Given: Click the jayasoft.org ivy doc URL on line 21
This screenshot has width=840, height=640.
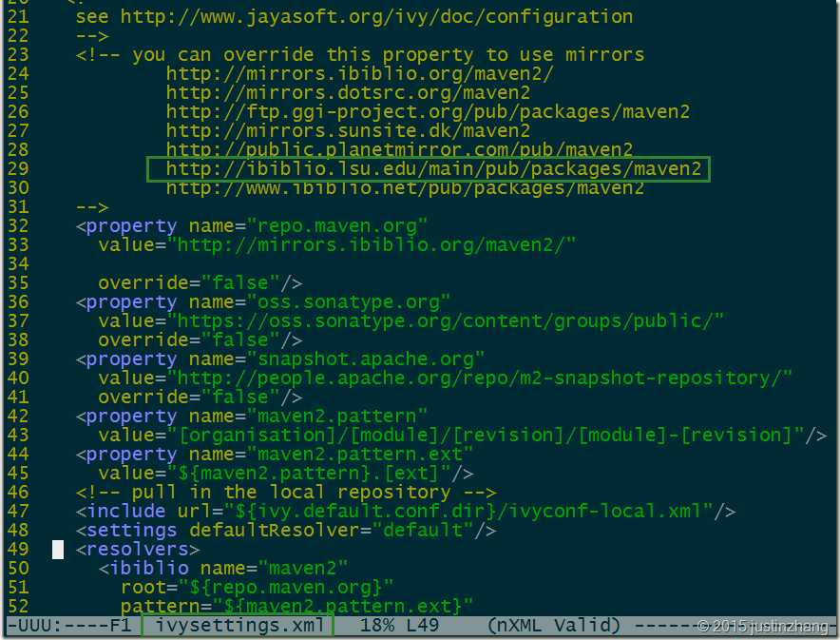Looking at the screenshot, I should coord(376,16).
